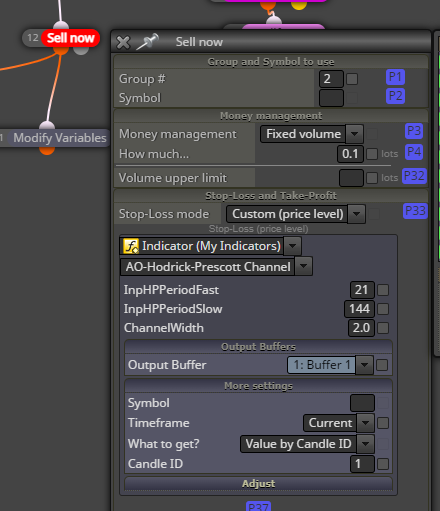Click the ChannelWidth field showing 2.0
The height and width of the screenshot is (511, 440).
pos(361,328)
